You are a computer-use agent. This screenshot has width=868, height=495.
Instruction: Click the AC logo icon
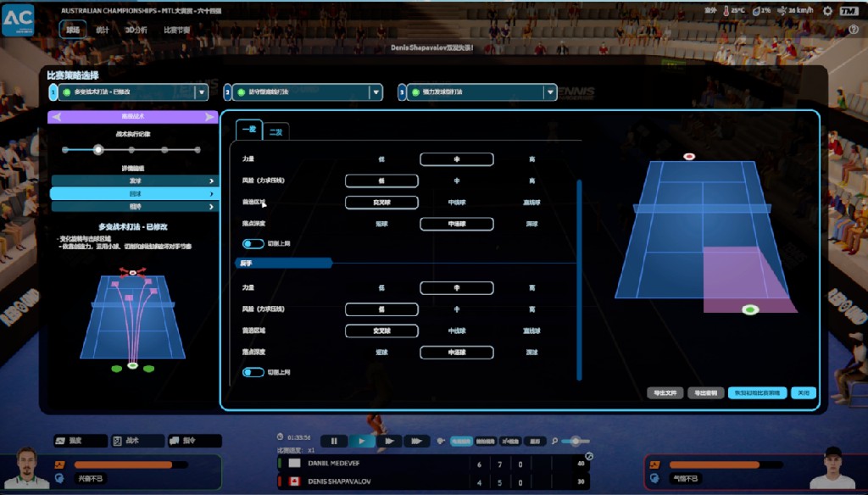click(18, 19)
